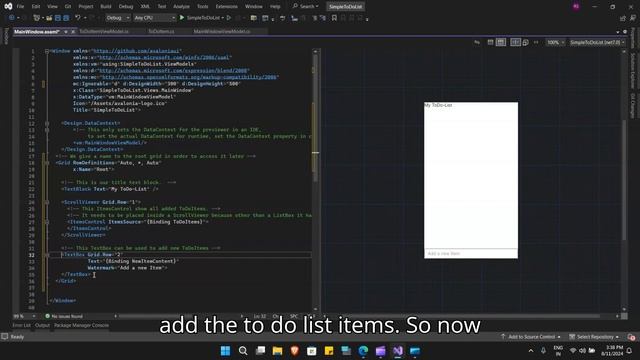Click the previewer vertical scrollbar
The height and width of the screenshot is (360, 640).
tap(624, 180)
